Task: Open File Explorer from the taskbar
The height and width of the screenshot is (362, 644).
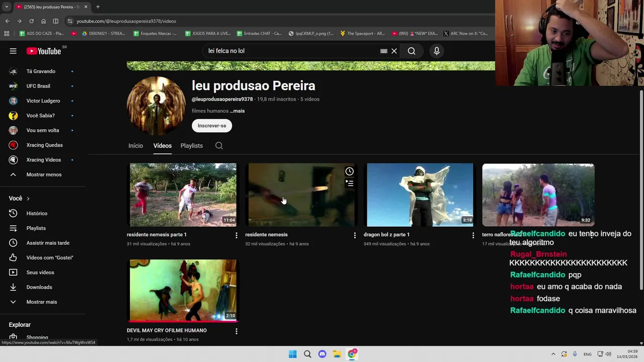Action: tap(337, 354)
